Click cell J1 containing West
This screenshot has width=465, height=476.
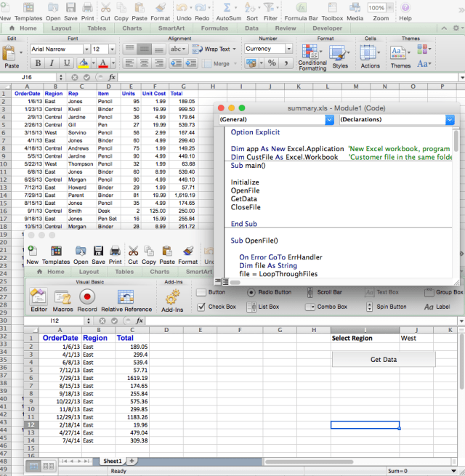click(416, 338)
